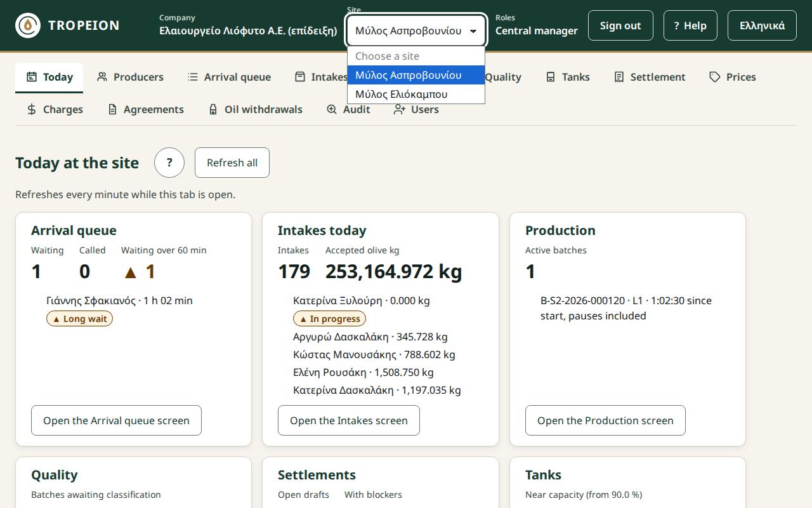This screenshot has height=508, width=812.
Task: Click the Central manager role text
Action: point(537,30)
